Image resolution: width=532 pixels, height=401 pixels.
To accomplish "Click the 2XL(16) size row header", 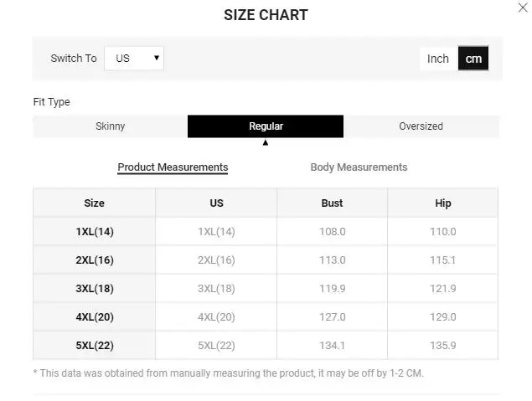I will click(x=94, y=260).
